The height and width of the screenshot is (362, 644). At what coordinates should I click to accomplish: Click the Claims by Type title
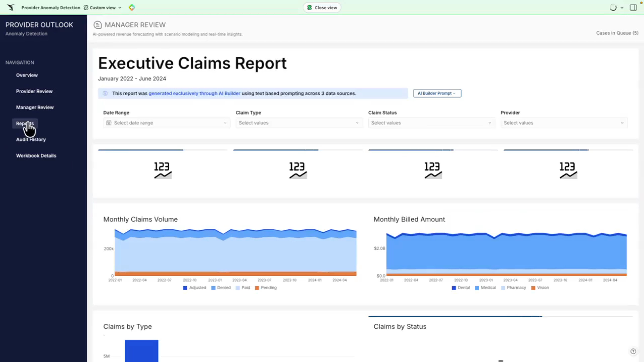click(x=127, y=326)
